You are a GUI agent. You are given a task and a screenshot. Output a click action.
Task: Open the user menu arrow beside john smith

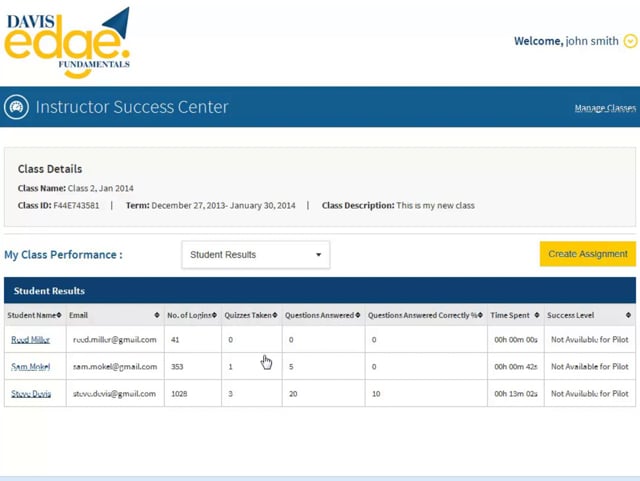(631, 41)
